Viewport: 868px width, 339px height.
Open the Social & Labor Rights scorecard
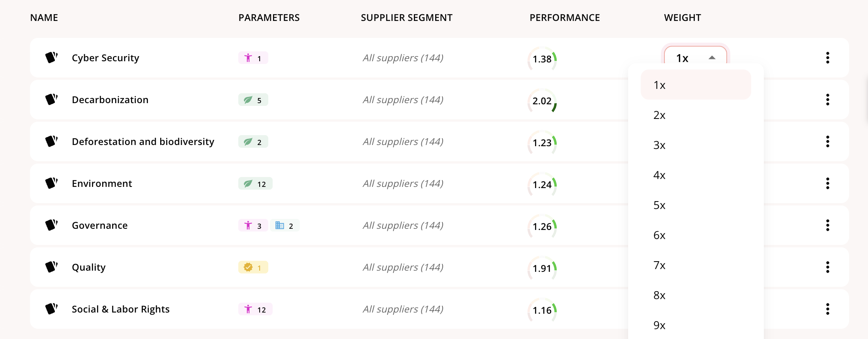tap(120, 309)
